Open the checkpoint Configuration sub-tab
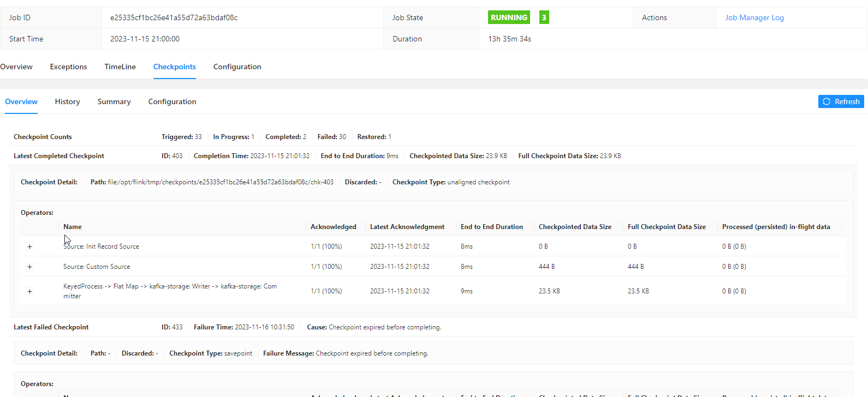 (x=172, y=101)
